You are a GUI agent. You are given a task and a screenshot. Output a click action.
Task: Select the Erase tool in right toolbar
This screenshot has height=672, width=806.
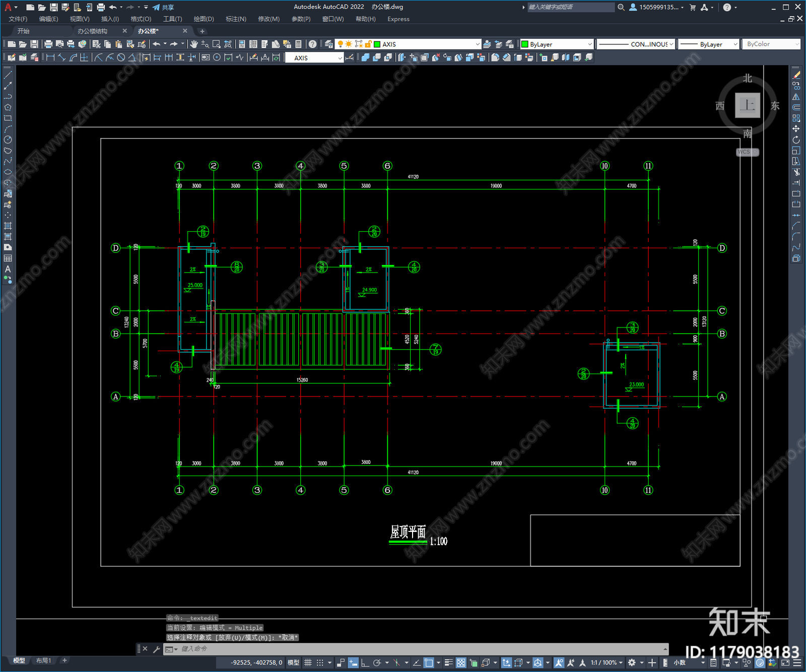796,75
